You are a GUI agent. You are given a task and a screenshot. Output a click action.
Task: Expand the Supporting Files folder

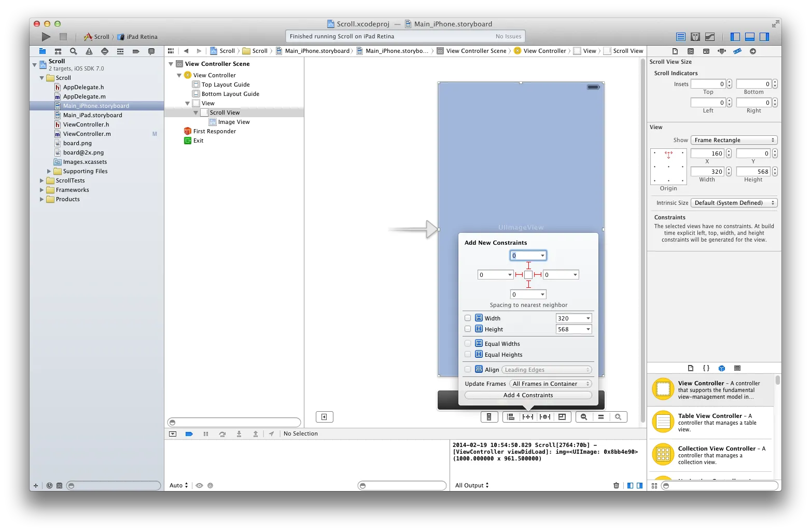point(49,172)
